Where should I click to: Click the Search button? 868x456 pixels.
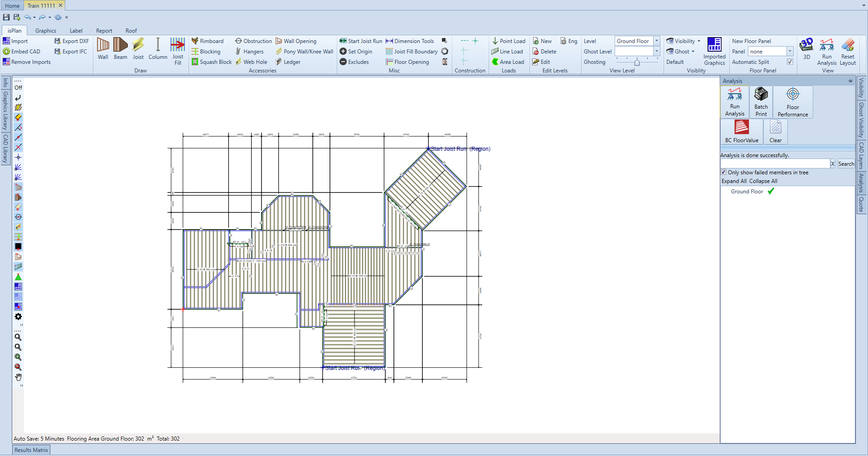pos(846,163)
